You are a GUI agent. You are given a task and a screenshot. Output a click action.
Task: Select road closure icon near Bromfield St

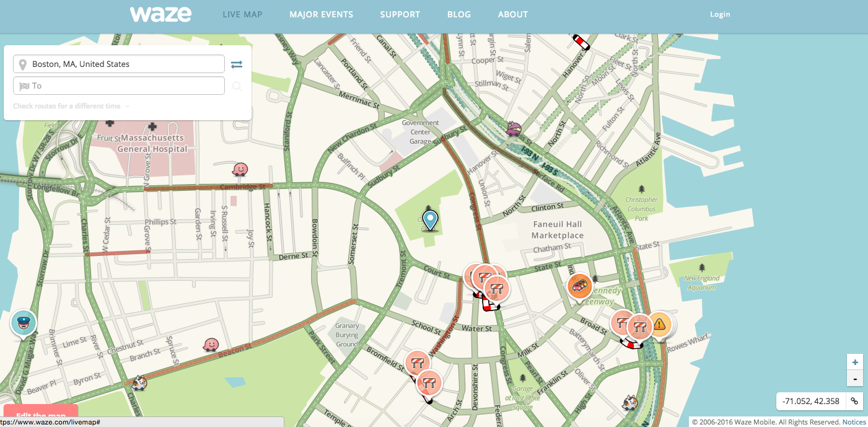click(417, 363)
